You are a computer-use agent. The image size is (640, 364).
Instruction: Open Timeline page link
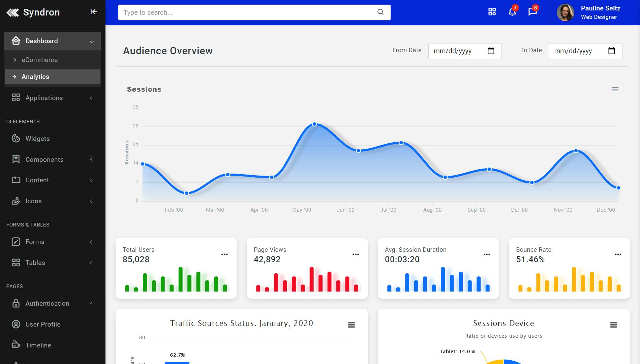click(x=53, y=345)
